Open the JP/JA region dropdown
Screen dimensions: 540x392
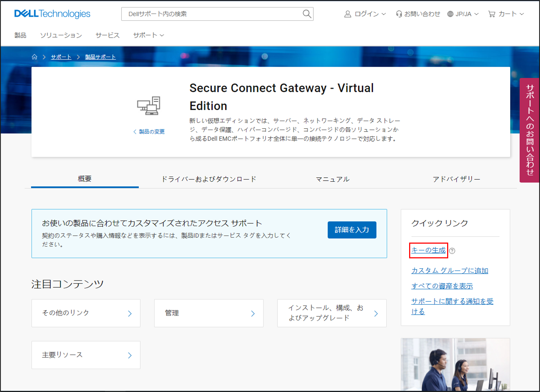coord(463,14)
